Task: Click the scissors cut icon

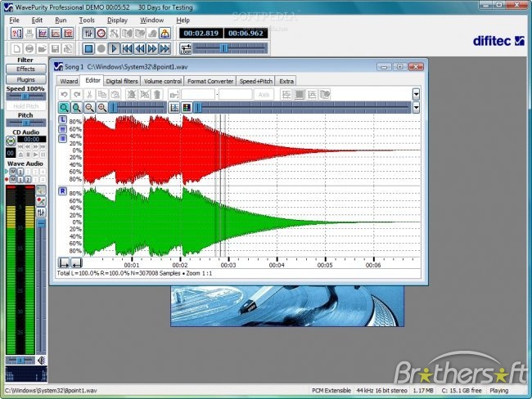Action: point(89,95)
